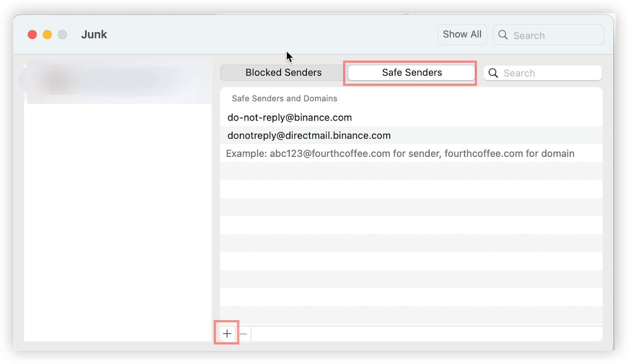Select the blurred account in the sidebar
Screen dimensions: 629x364
pos(118,82)
